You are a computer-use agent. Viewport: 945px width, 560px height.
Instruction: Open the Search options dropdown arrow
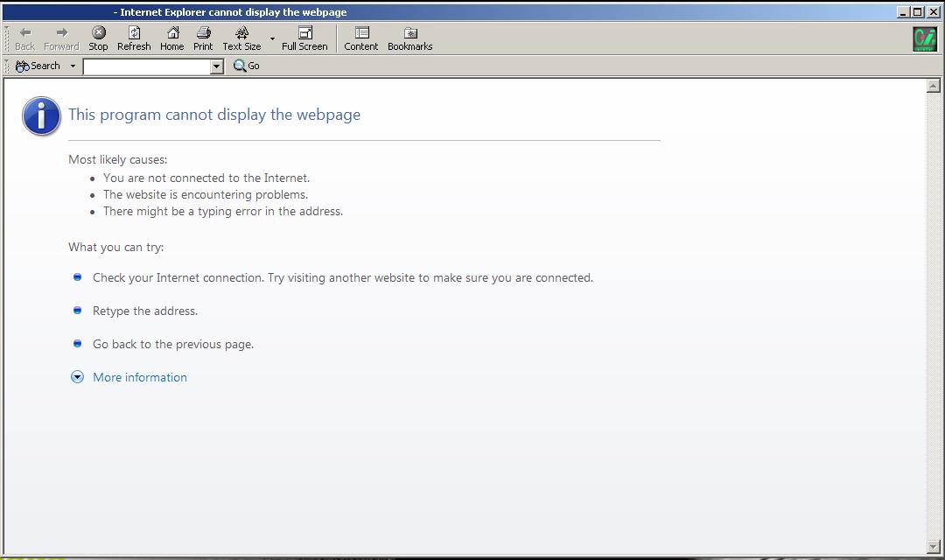(x=73, y=66)
